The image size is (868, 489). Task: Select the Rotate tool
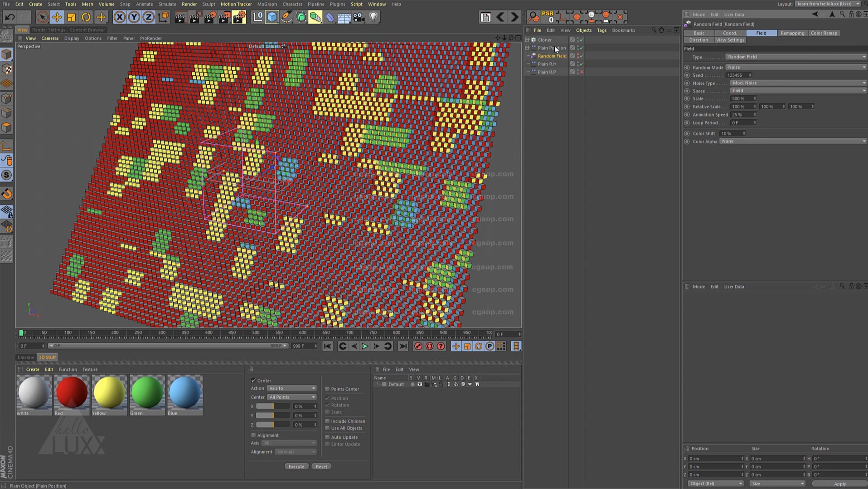[86, 17]
